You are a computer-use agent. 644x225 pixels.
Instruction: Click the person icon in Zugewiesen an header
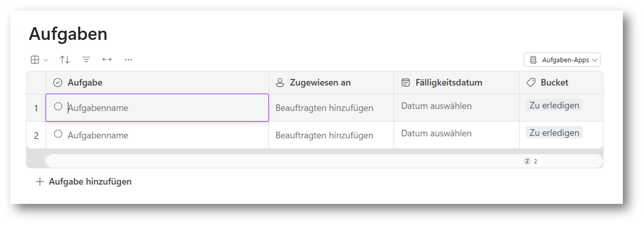click(x=280, y=82)
